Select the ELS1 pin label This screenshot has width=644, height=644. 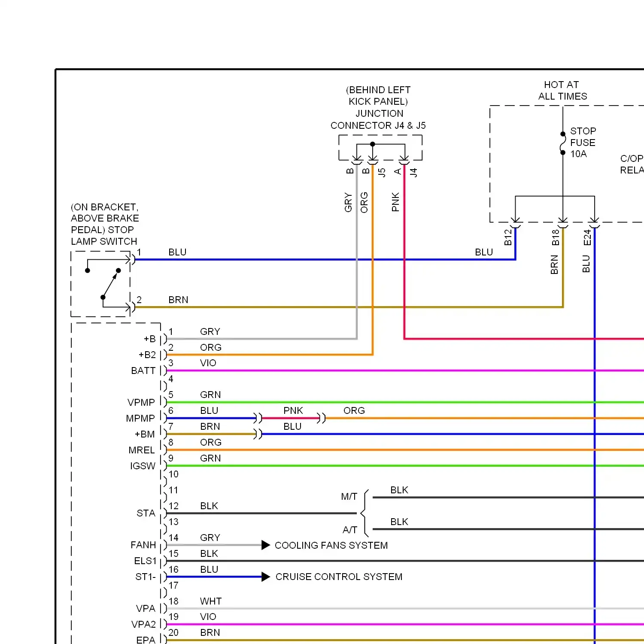(x=146, y=561)
